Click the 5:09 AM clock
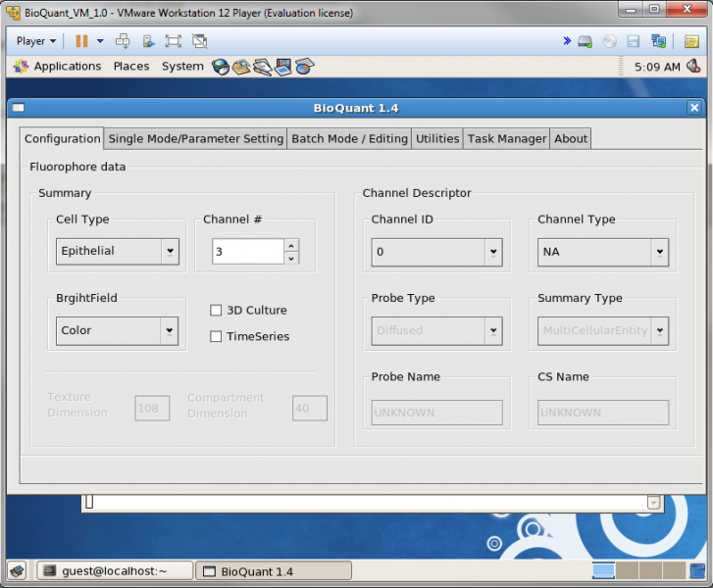Image resolution: width=713 pixels, height=588 pixels. pos(657,67)
